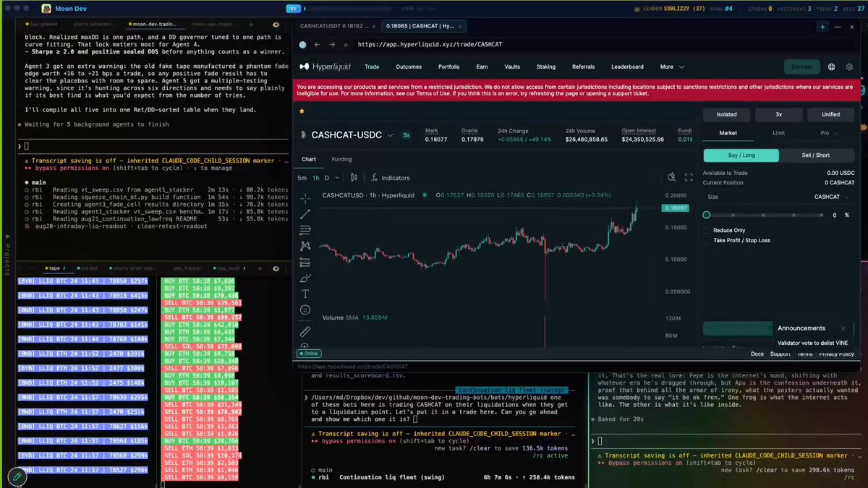The image size is (868, 488).
Task: Open the Outcomes navigation item
Action: [x=409, y=67]
